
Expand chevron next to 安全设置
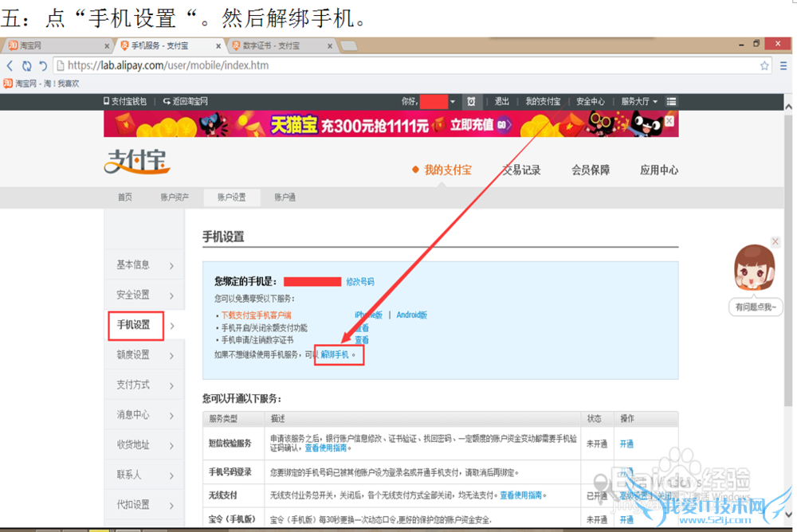[x=172, y=295]
